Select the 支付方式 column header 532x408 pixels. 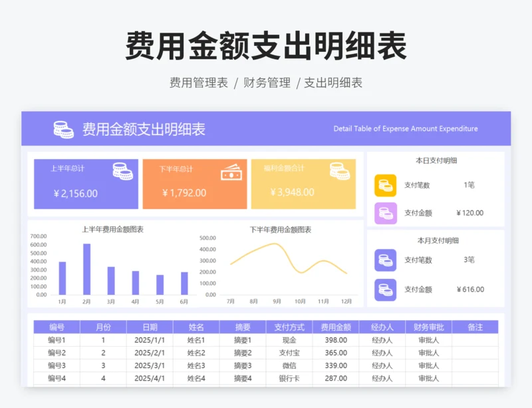[x=289, y=327]
